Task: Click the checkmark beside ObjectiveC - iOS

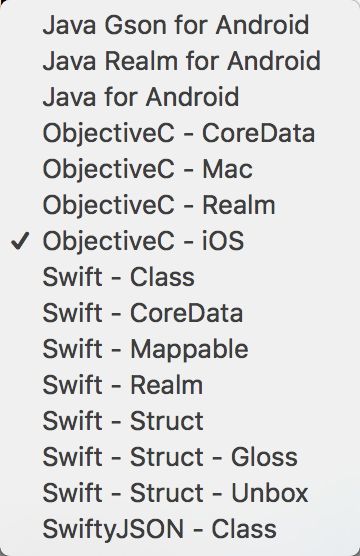Action: [20, 241]
